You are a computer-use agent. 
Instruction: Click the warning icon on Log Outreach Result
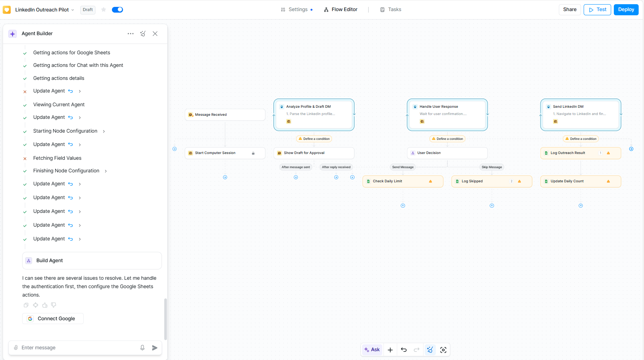tap(608, 153)
